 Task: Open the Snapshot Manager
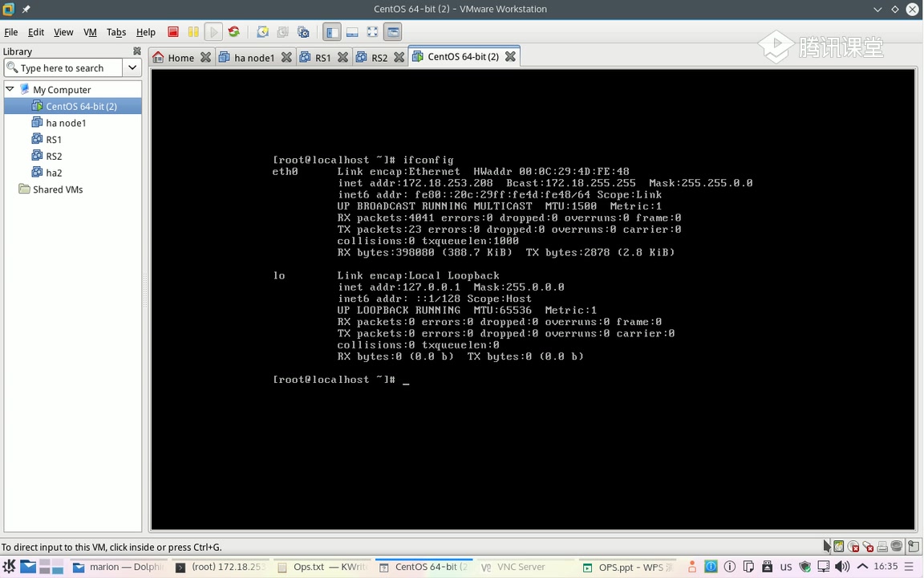pos(303,32)
